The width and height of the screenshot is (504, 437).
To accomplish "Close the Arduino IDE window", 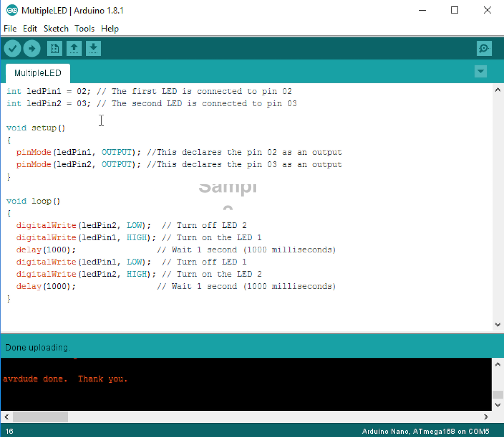I will pyautogui.click(x=487, y=10).
